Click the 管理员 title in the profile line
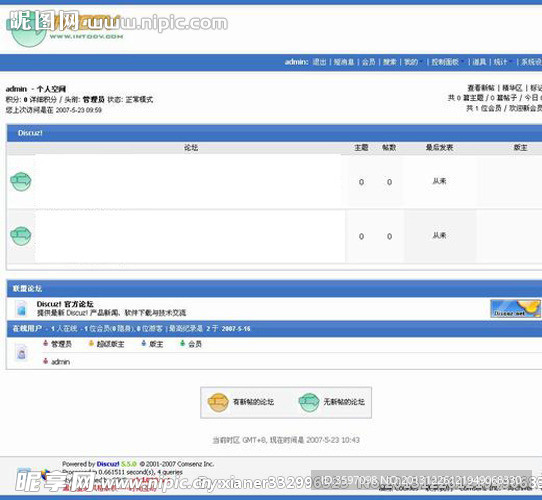542x500 pixels. click(93, 100)
